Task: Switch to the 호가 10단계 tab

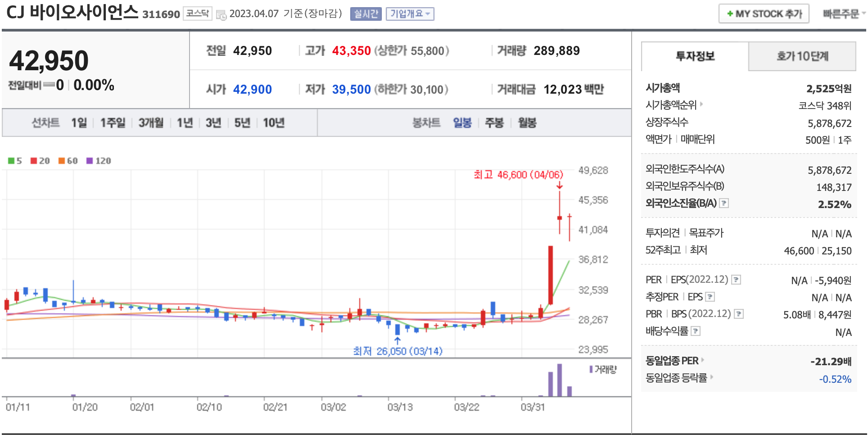Action: pos(802,56)
